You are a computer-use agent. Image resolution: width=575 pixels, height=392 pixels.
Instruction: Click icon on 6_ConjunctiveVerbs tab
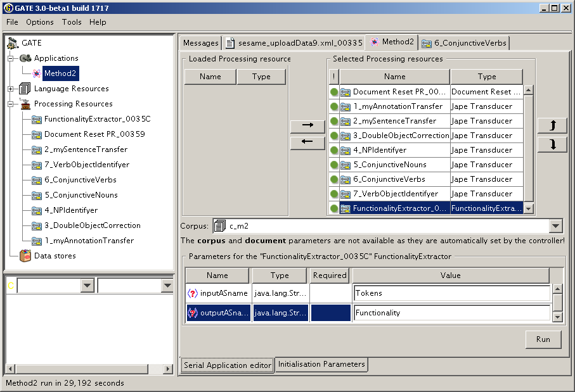tap(427, 44)
